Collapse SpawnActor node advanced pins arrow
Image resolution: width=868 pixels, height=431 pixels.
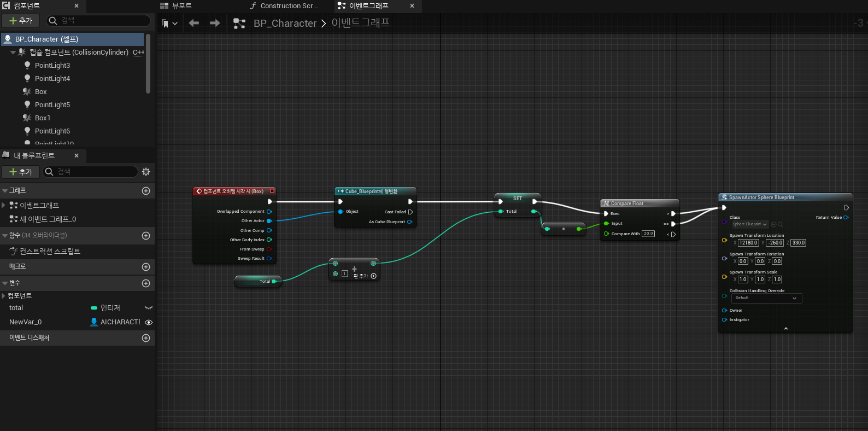786,329
